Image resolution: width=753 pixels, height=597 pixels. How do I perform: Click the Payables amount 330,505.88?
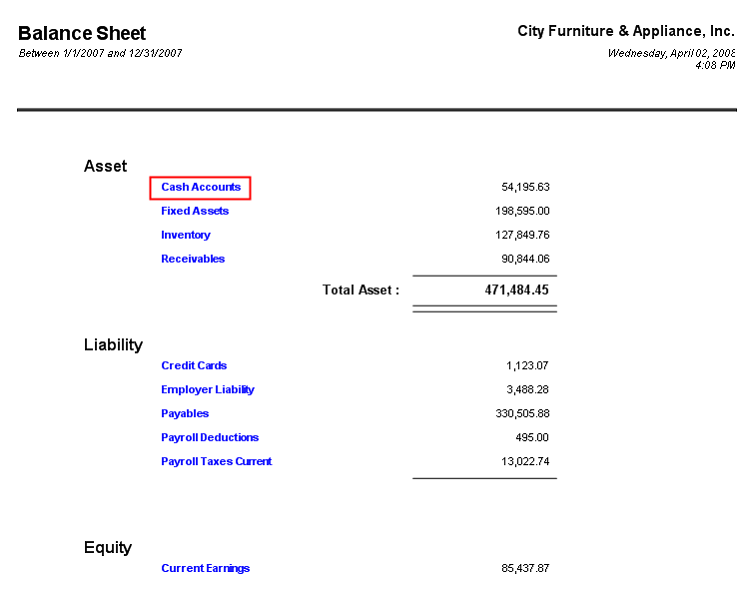tap(522, 414)
